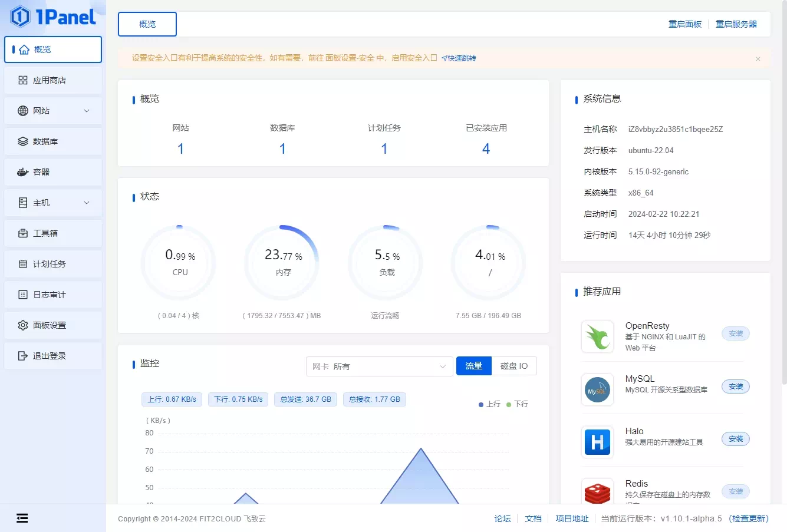This screenshot has width=787, height=532.
Task: Click the disk / usage gauge
Action: click(489, 262)
